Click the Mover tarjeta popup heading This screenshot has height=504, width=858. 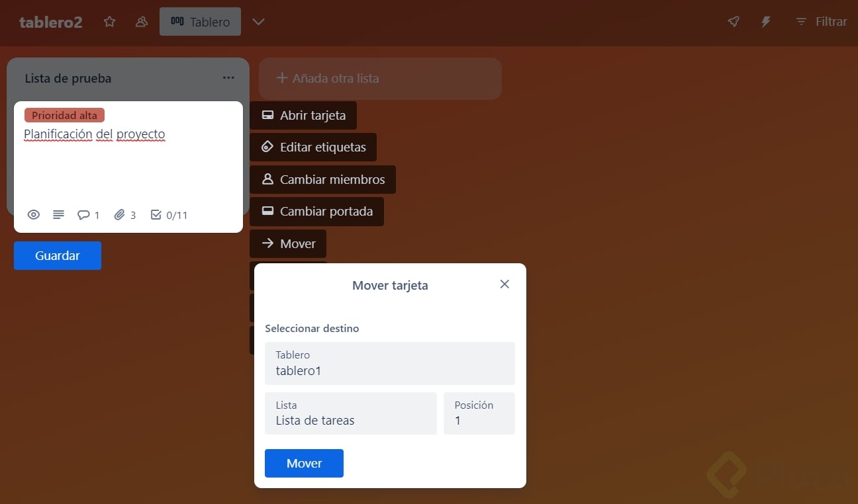click(x=390, y=286)
